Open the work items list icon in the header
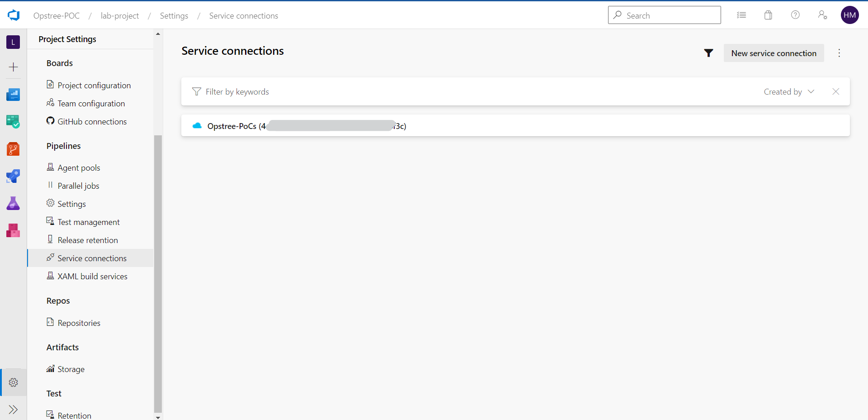868x420 pixels. (741, 15)
